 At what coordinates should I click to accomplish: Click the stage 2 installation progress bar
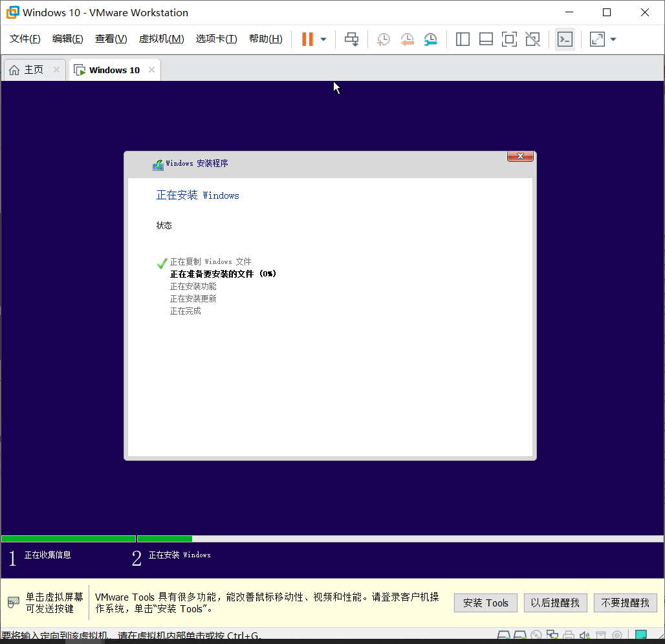(x=400, y=539)
